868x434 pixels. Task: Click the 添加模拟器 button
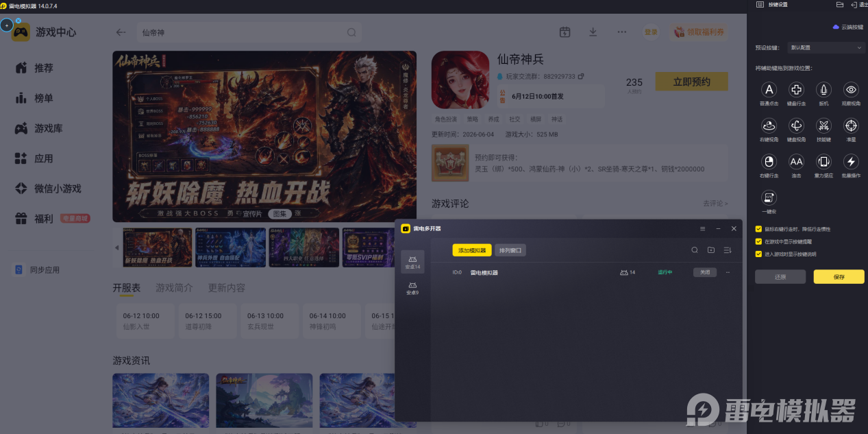[472, 250]
